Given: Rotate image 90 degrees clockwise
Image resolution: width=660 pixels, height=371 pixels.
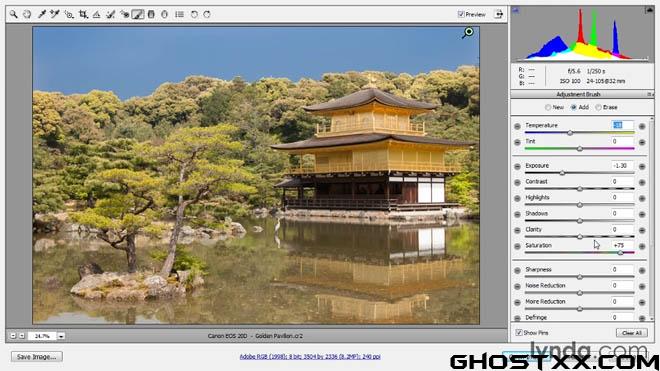Looking at the screenshot, I should 207,14.
